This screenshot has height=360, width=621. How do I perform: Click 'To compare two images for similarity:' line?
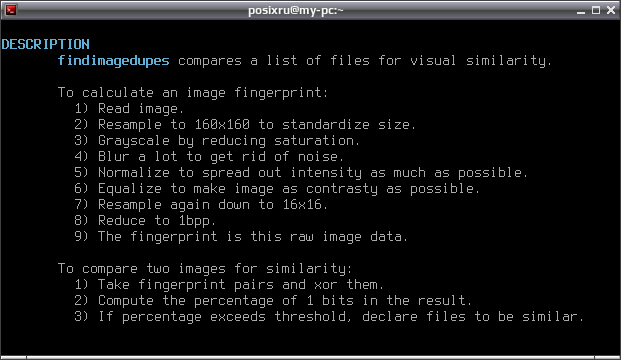pos(205,269)
